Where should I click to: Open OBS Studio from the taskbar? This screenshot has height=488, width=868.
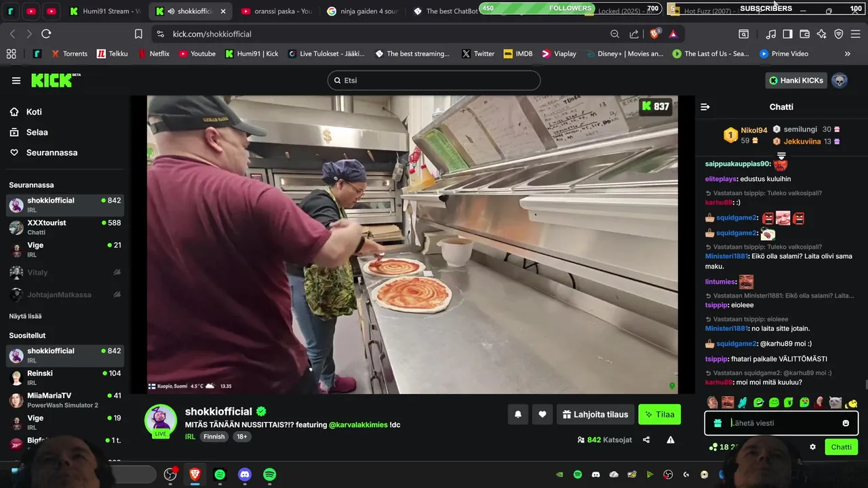click(170, 475)
